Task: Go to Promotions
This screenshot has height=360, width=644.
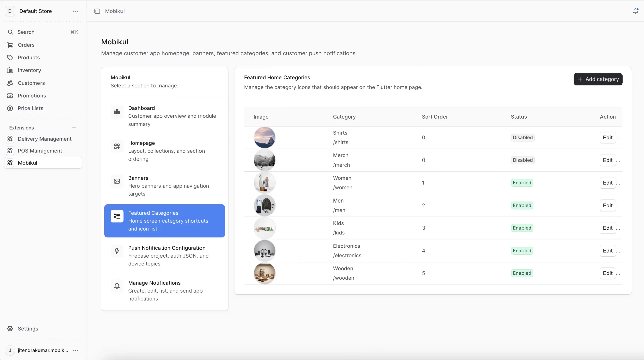Action: coord(43,96)
